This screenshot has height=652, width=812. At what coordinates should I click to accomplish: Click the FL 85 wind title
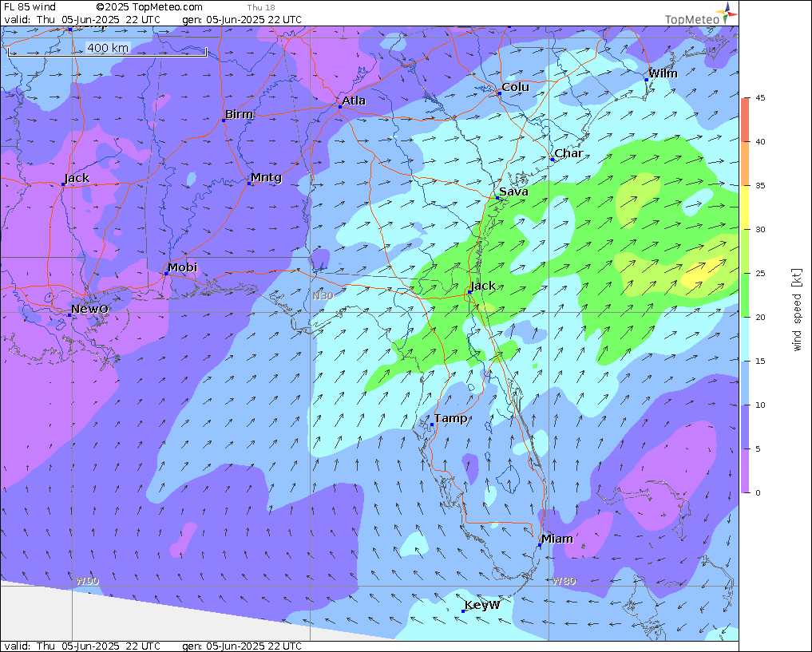click(30, 7)
